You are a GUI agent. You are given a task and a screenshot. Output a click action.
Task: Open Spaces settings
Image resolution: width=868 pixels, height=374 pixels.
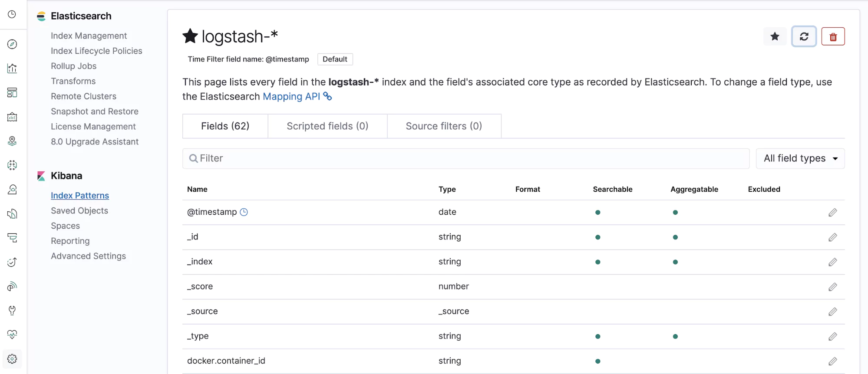coord(65,226)
